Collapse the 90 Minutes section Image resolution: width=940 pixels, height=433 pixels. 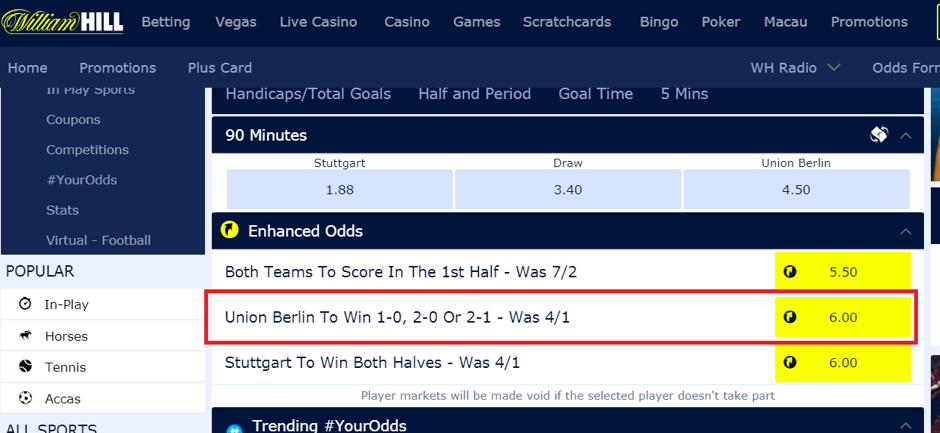[906, 136]
